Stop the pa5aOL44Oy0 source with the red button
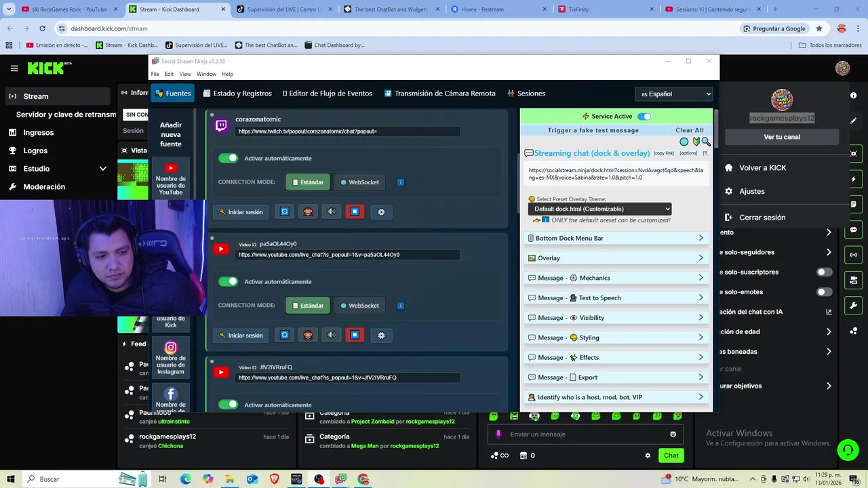868x488 pixels. pyautogui.click(x=355, y=335)
